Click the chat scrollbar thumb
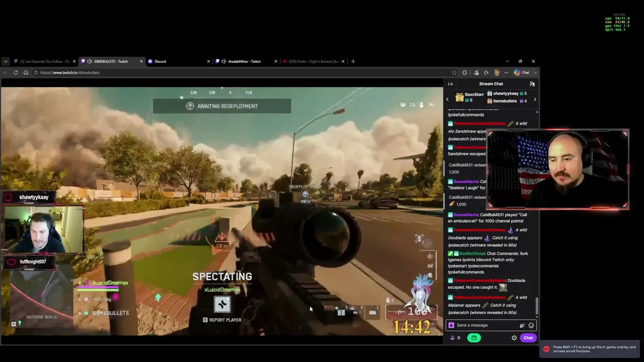The height and width of the screenshot is (362, 644). tap(537, 305)
